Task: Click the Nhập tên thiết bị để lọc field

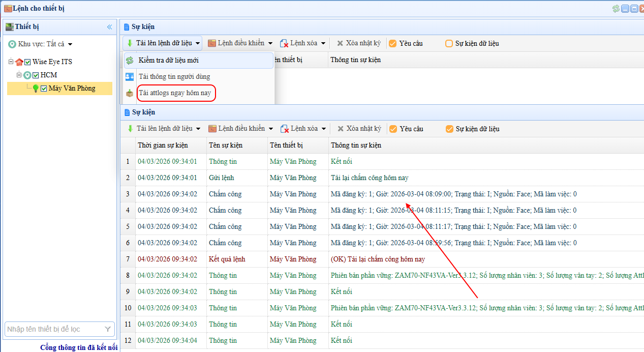Action: click(x=53, y=330)
